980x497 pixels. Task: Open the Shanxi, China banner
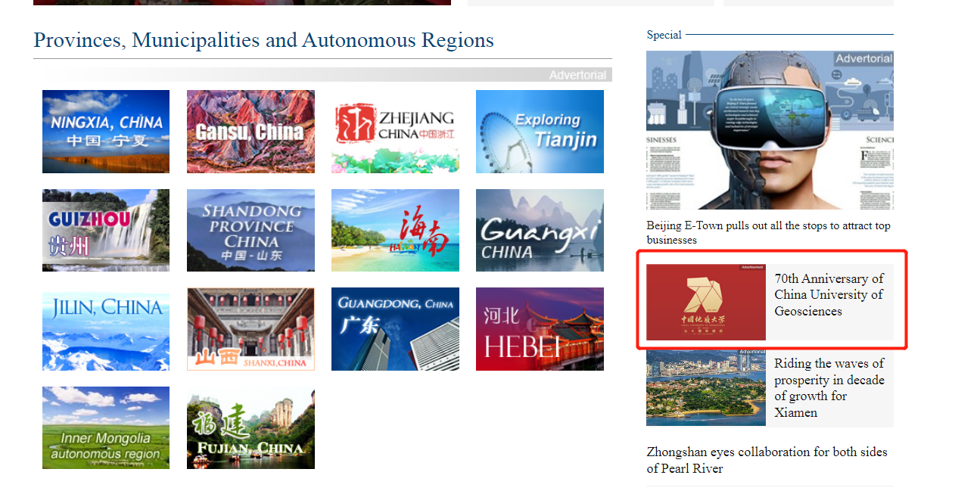[250, 329]
